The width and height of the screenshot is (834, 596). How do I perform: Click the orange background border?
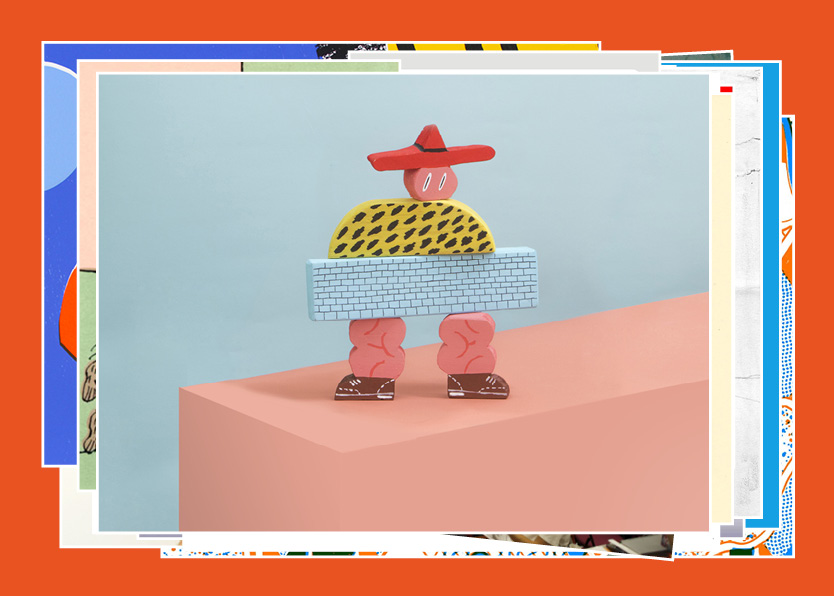20,300
